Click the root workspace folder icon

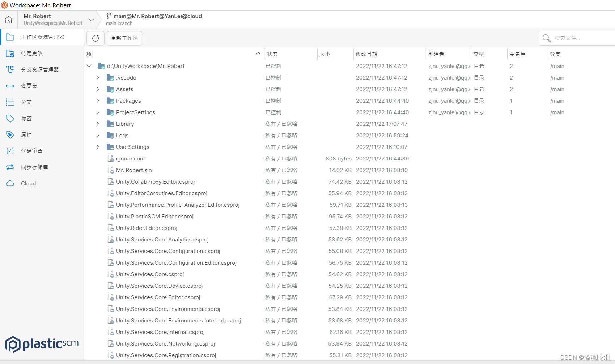(x=101, y=66)
